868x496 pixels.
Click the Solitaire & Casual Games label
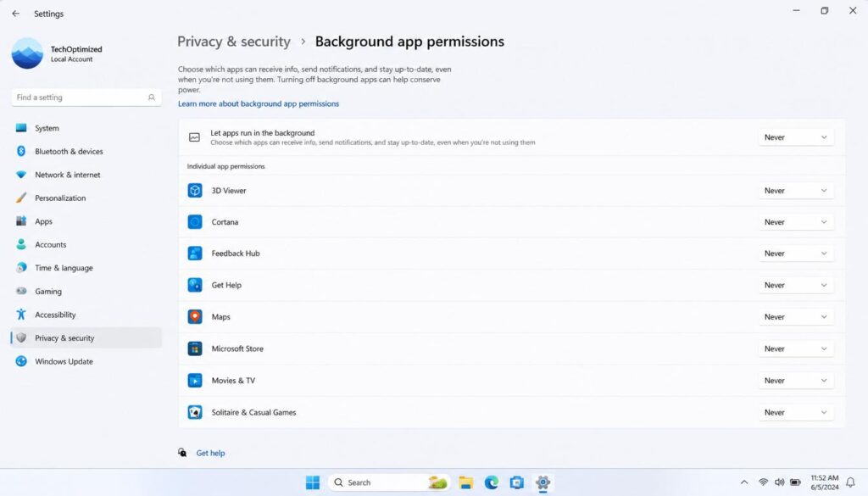[x=253, y=412]
